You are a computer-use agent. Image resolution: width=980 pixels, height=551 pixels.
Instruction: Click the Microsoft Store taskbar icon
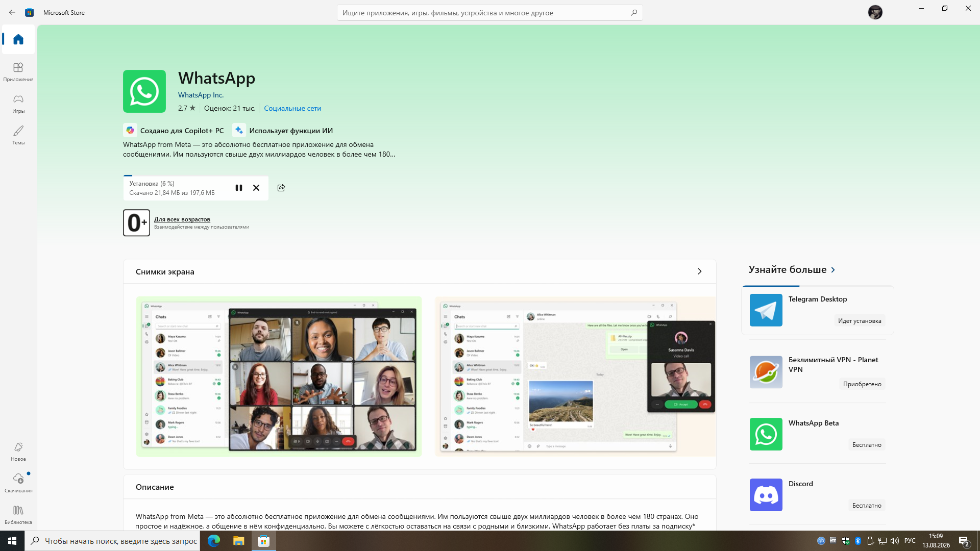(x=264, y=541)
